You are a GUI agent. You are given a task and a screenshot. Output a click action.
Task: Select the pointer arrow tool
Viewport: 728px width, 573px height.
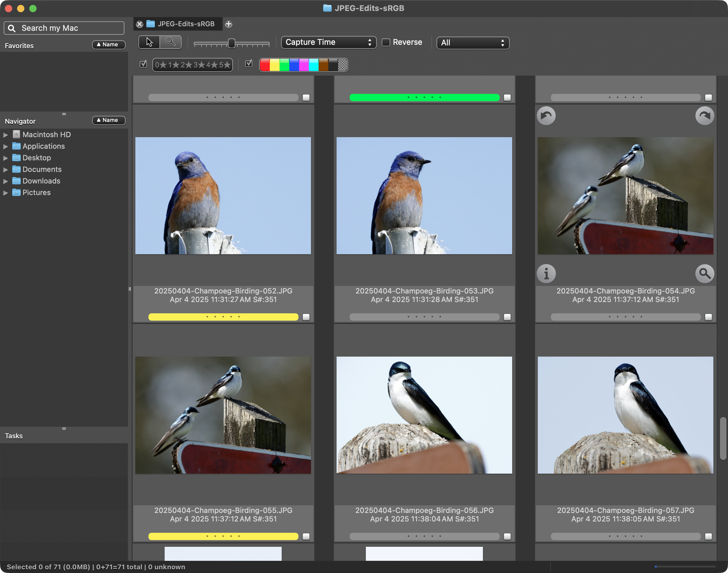(149, 42)
